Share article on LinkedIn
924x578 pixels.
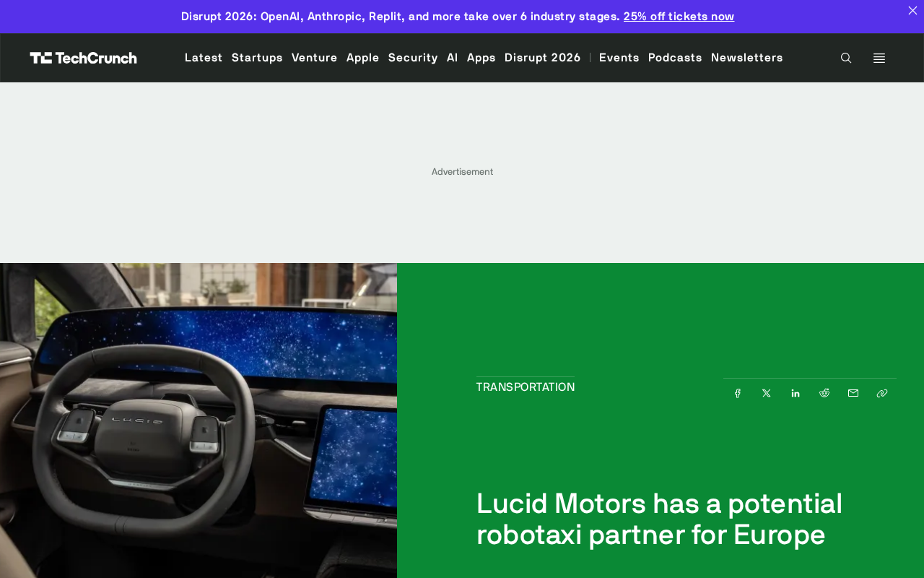(x=796, y=393)
